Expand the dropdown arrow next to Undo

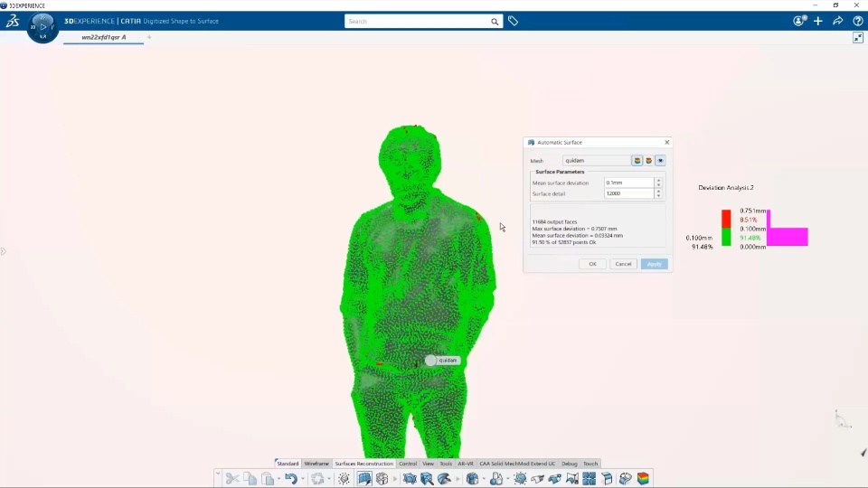pyautogui.click(x=302, y=479)
